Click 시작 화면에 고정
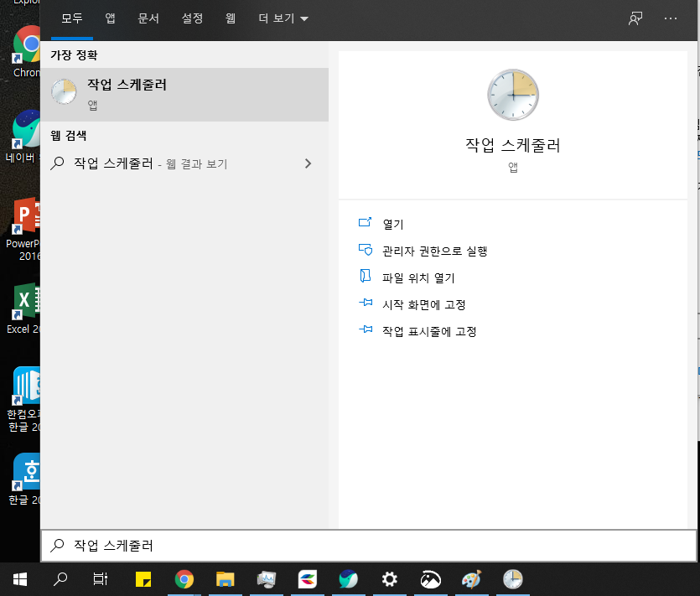This screenshot has width=700, height=596. (x=423, y=304)
